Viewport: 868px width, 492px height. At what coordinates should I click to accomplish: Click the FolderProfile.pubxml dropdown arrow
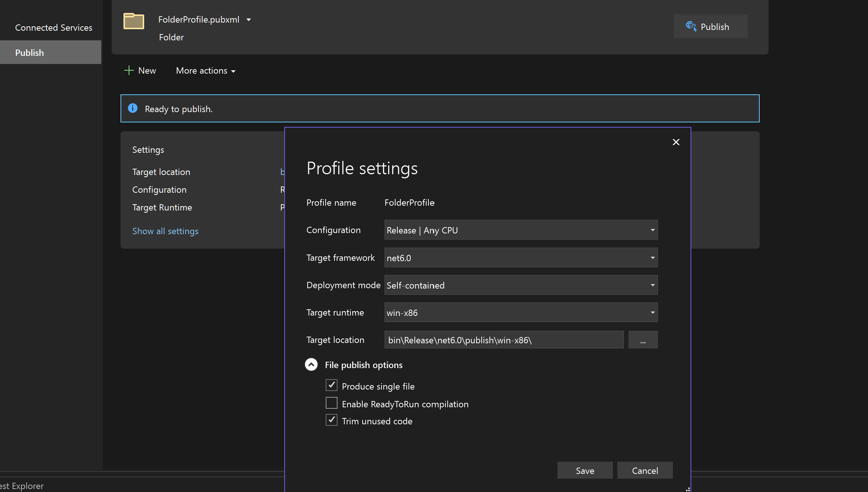(249, 19)
